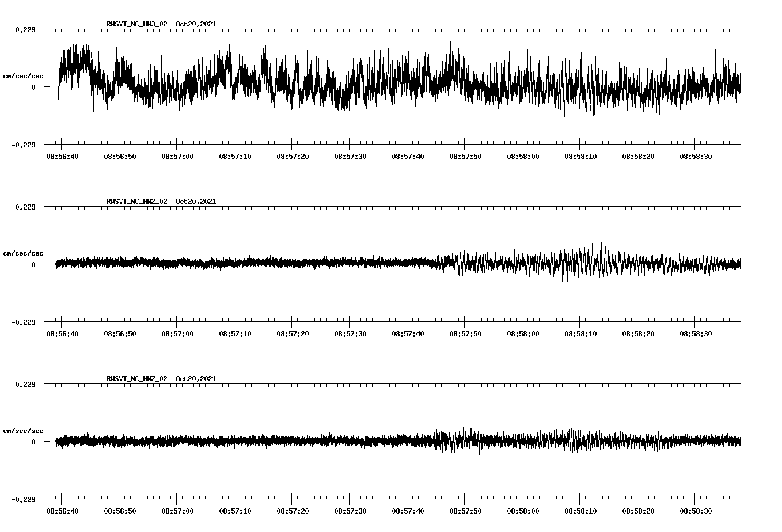This screenshot has height=532, width=782.
Task: Click 08:58:20 tick label on HN3 plot
Action: (638, 157)
